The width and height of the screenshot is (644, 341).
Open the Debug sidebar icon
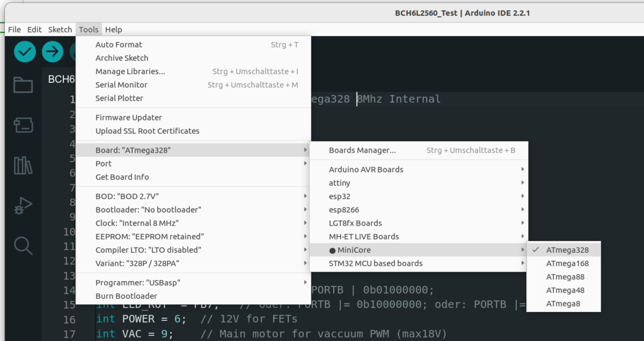pos(23,206)
